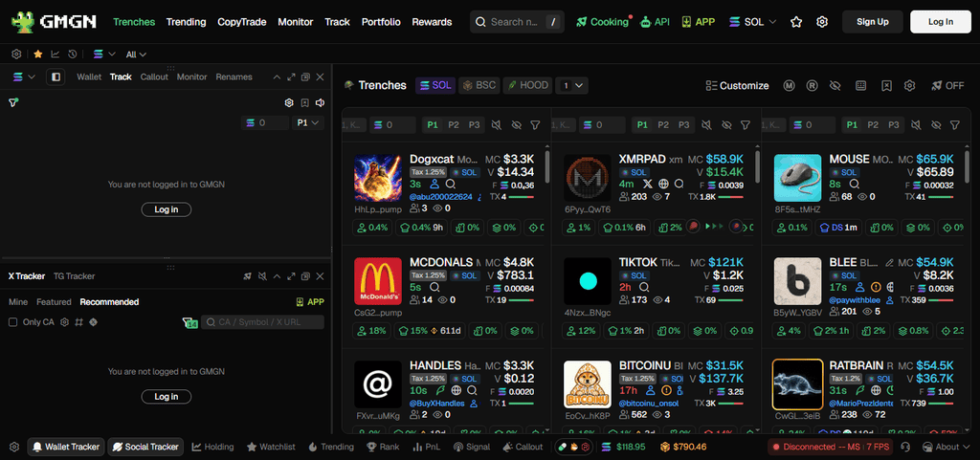Screen dimensions: 980x460
Task: Open Track panel chain selector dropdown
Action: [24, 77]
